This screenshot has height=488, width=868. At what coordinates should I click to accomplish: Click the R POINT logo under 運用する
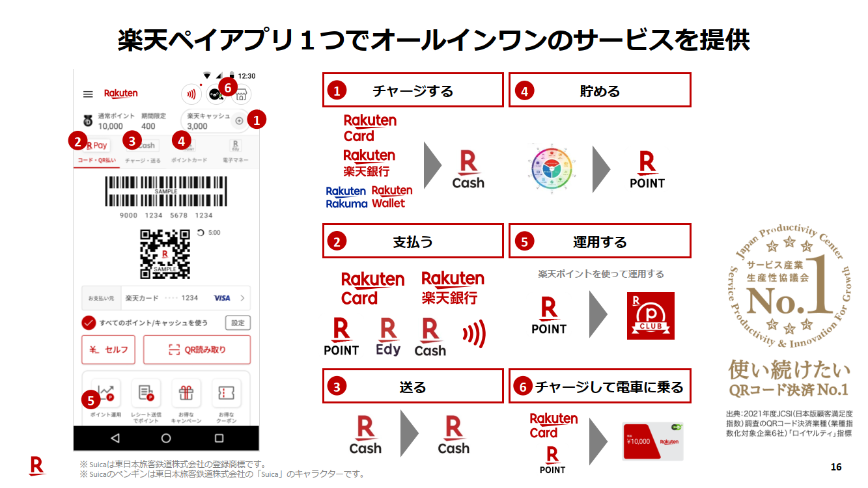pyautogui.click(x=549, y=316)
